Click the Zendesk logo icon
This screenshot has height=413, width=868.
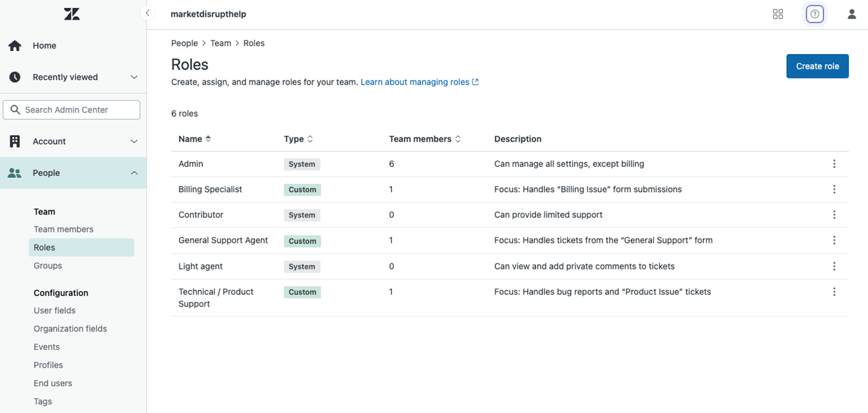tap(71, 14)
